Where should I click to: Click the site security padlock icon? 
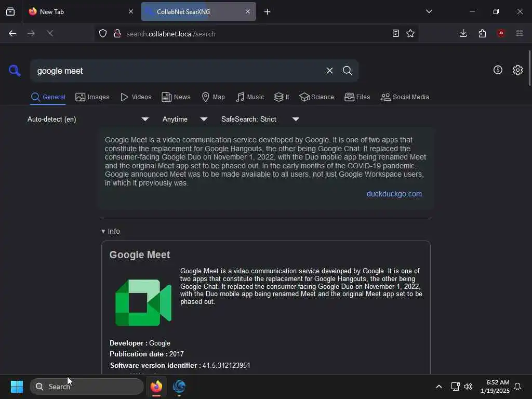click(117, 33)
